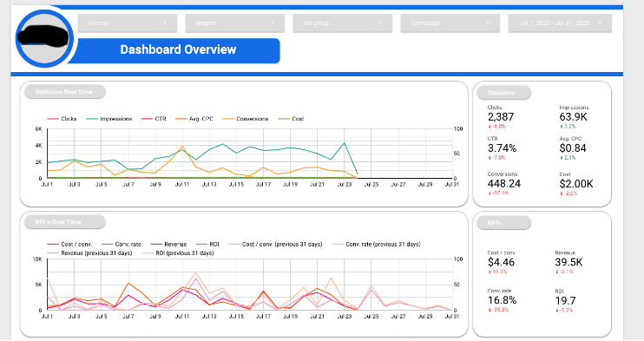Click the Clicks value 2,387
The height and width of the screenshot is (341, 644).
[x=501, y=117]
